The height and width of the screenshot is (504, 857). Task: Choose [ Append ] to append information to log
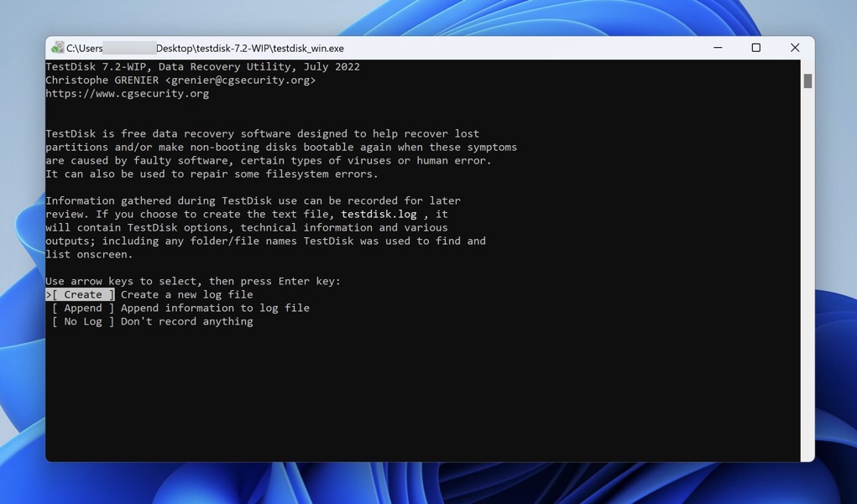[81, 308]
